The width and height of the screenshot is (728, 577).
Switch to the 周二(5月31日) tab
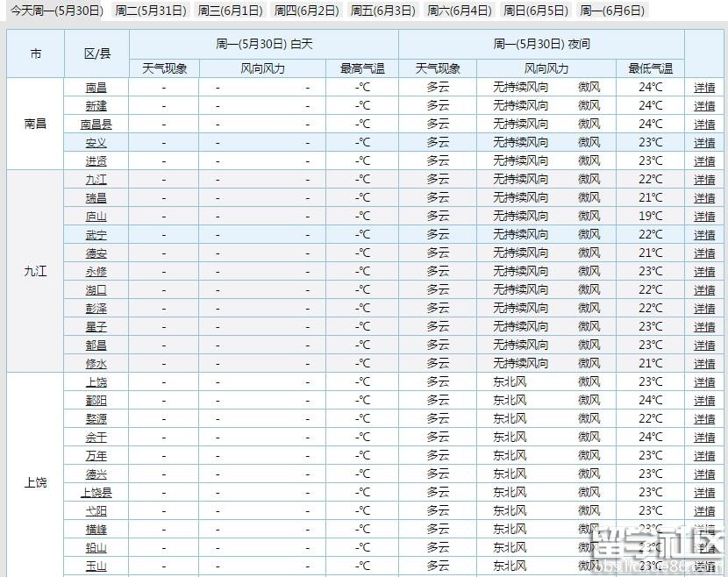[151, 11]
